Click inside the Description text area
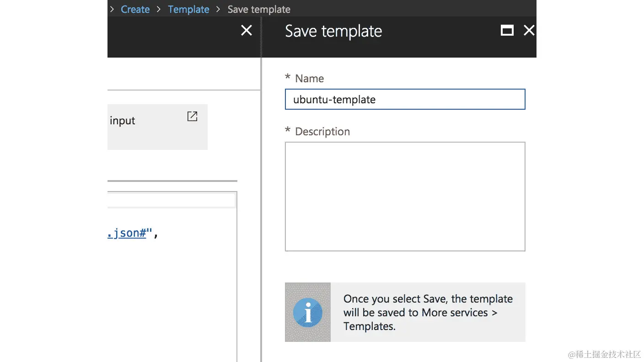The width and height of the screenshot is (644, 362). click(x=405, y=197)
